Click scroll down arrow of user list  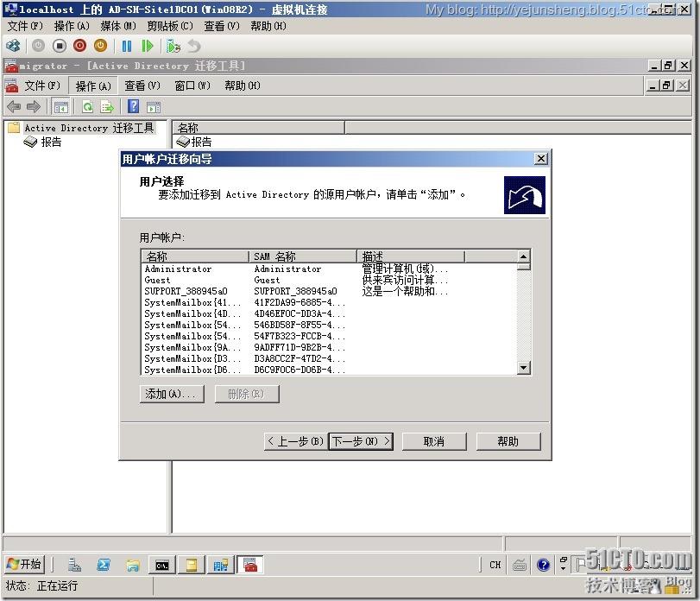(x=523, y=368)
